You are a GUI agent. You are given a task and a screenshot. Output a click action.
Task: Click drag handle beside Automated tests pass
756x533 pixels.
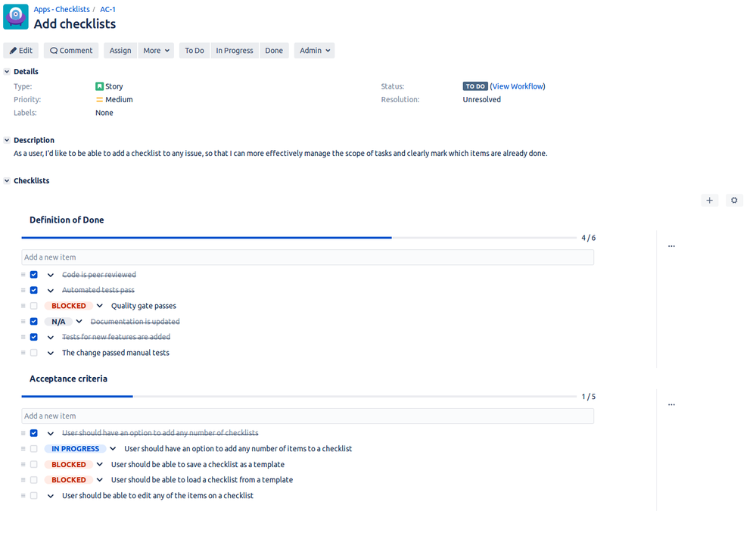pos(23,291)
